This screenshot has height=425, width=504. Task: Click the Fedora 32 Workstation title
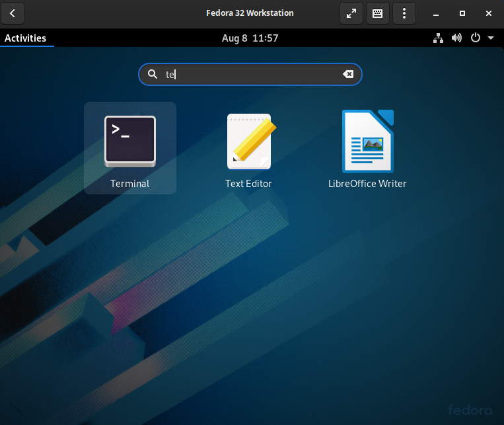tap(250, 13)
